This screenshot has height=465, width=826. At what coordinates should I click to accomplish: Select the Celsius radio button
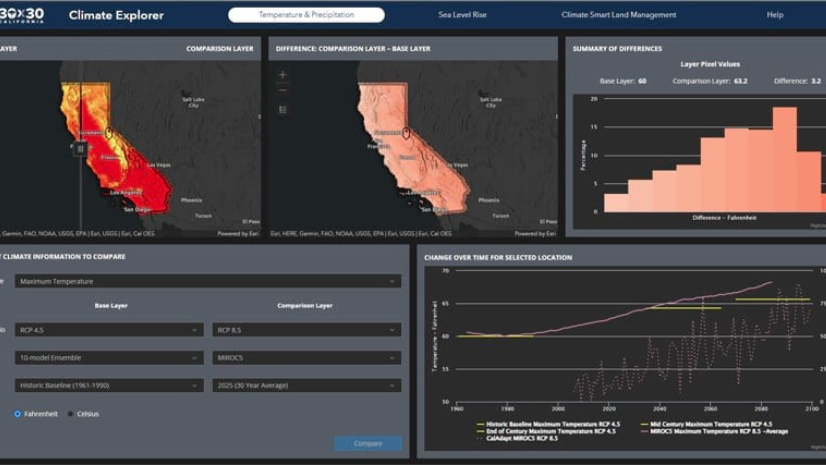tap(71, 414)
